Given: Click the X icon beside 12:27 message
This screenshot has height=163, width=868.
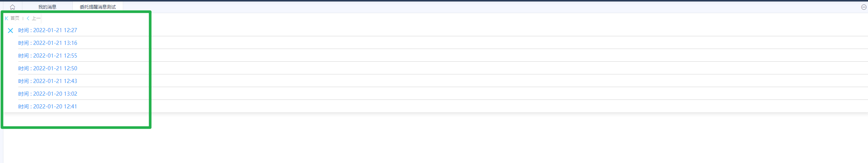Looking at the screenshot, I should pos(10,31).
